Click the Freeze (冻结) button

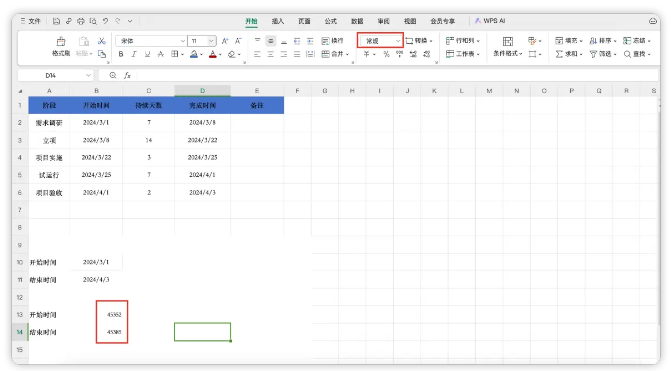[637, 41]
